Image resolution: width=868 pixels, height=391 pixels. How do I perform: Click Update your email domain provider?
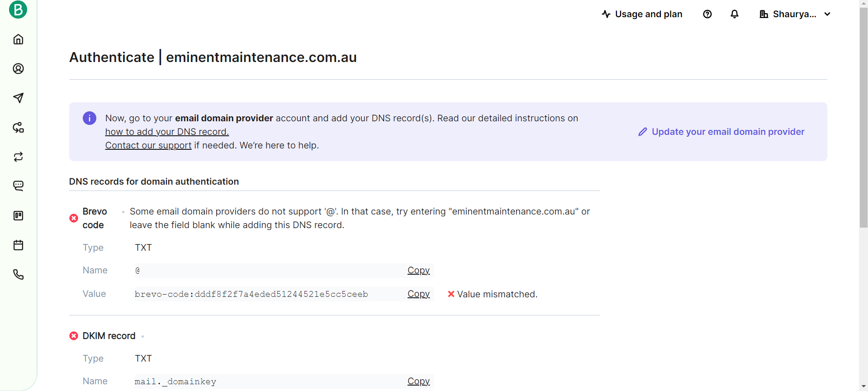[721, 132]
